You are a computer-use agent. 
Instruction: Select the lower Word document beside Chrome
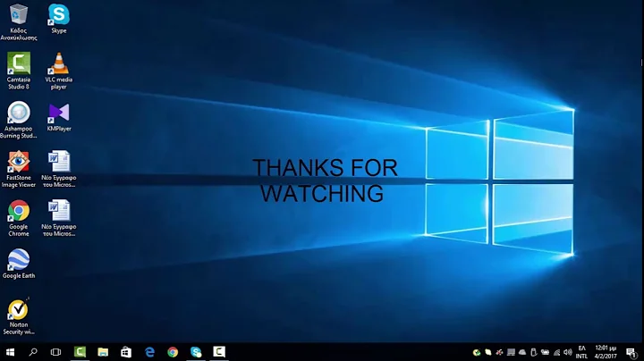(x=59, y=218)
